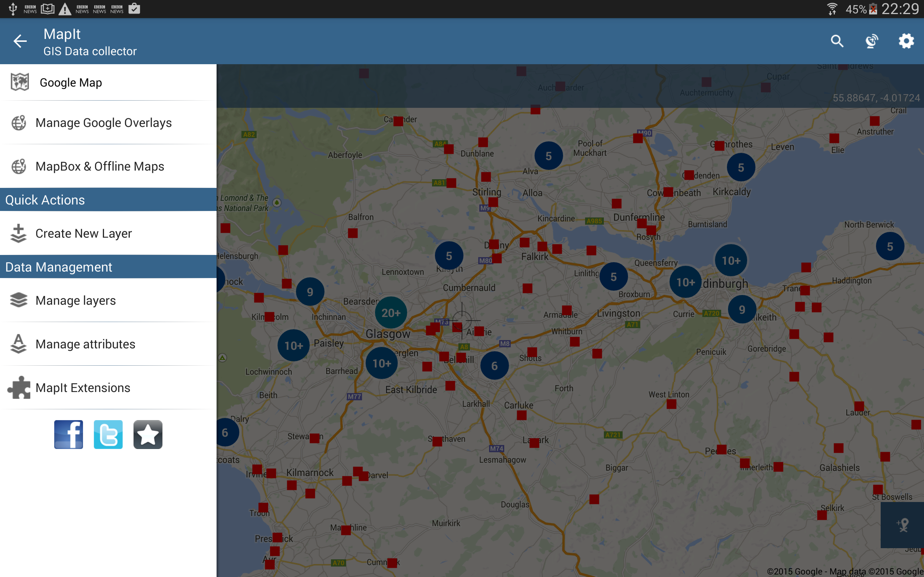The image size is (924, 577).
Task: Open the settings gear icon
Action: [906, 41]
